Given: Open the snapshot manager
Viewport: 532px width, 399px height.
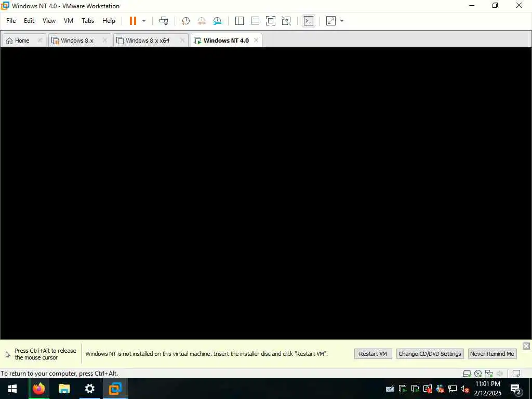Looking at the screenshot, I should point(217,21).
